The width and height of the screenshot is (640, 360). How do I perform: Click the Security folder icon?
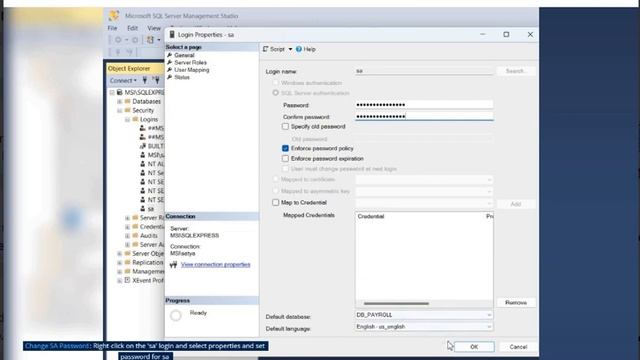[x=127, y=110]
